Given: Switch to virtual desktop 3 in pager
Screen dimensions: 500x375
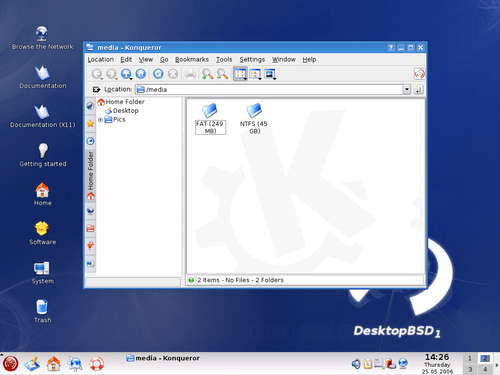Looking at the screenshot, I should click(470, 369).
